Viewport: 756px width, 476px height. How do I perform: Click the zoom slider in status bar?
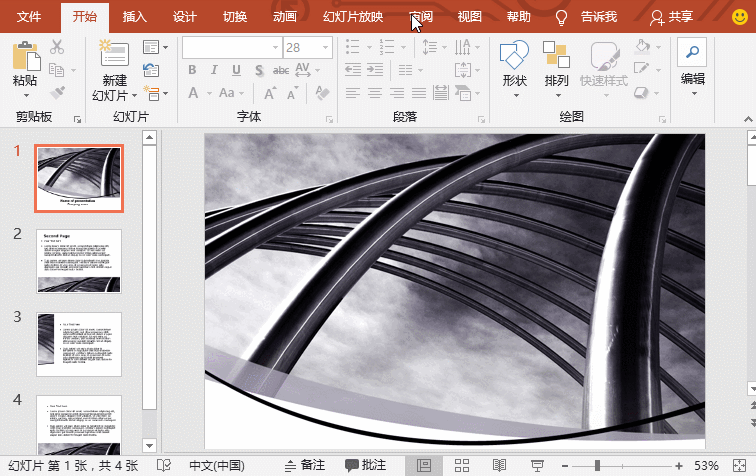coord(598,465)
